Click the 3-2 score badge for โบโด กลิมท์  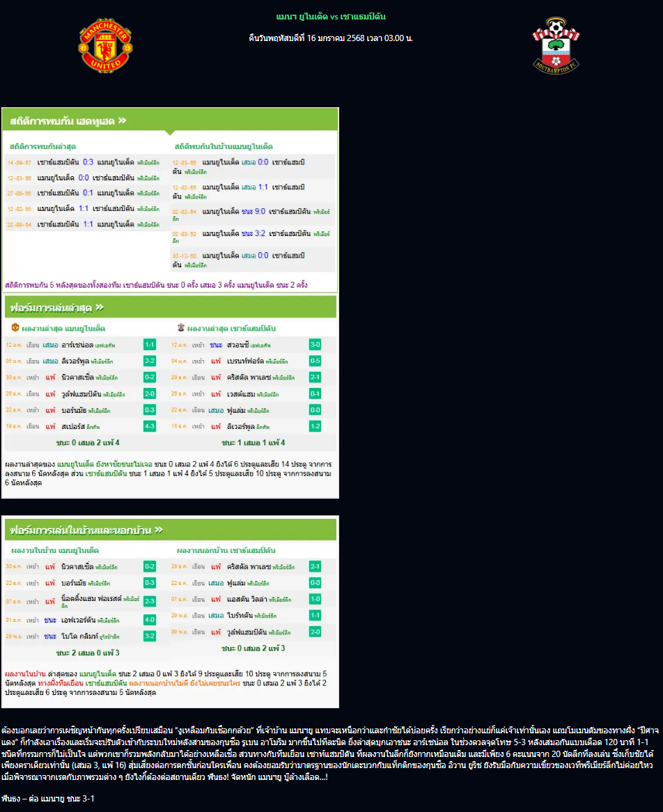point(149,636)
